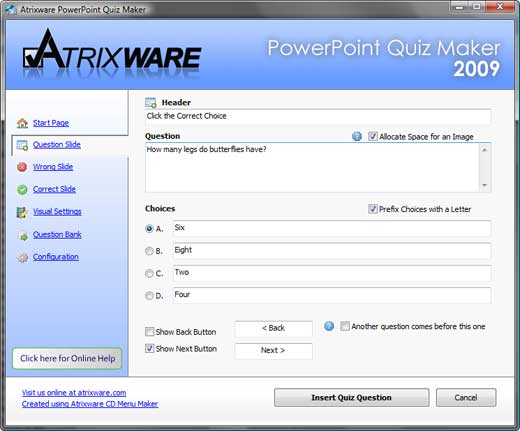Open the Start Page section

click(51, 123)
